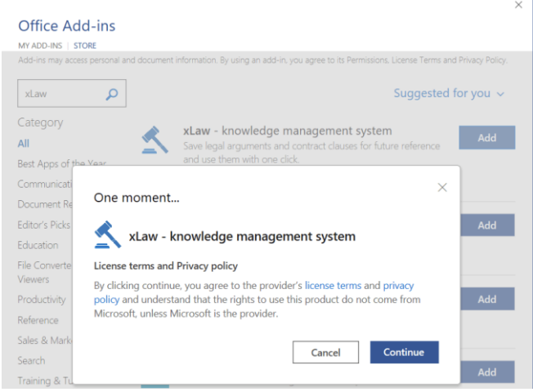Expand the Suggested for you dropdown
This screenshot has width=533, height=392.
tap(449, 93)
